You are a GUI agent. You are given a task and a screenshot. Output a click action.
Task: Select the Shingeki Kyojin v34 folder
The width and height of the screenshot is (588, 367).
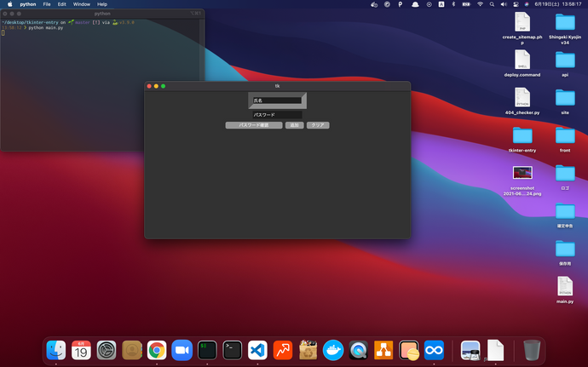565,22
